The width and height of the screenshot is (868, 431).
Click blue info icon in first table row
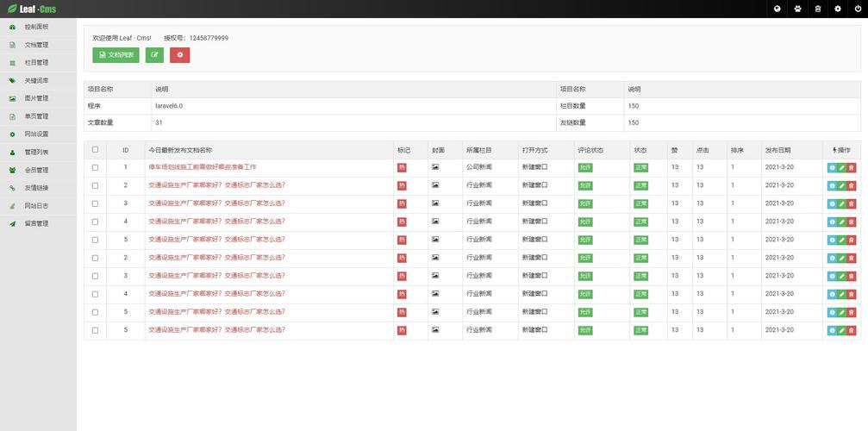832,167
